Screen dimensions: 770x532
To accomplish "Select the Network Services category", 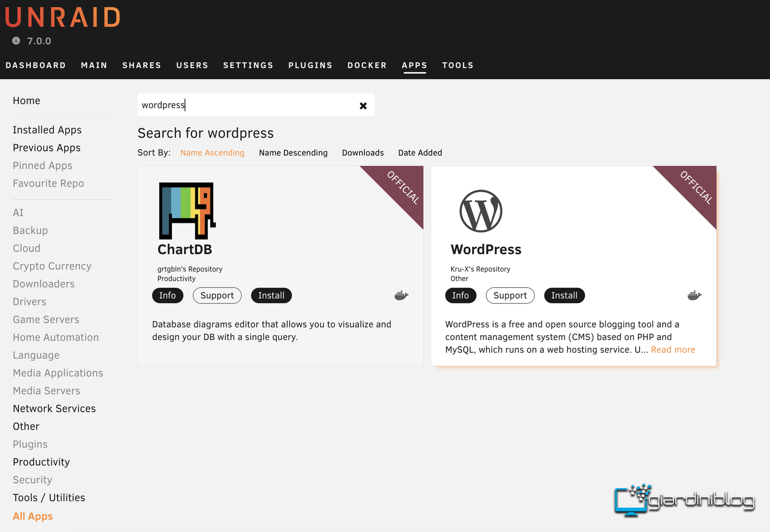I will pyautogui.click(x=54, y=409).
